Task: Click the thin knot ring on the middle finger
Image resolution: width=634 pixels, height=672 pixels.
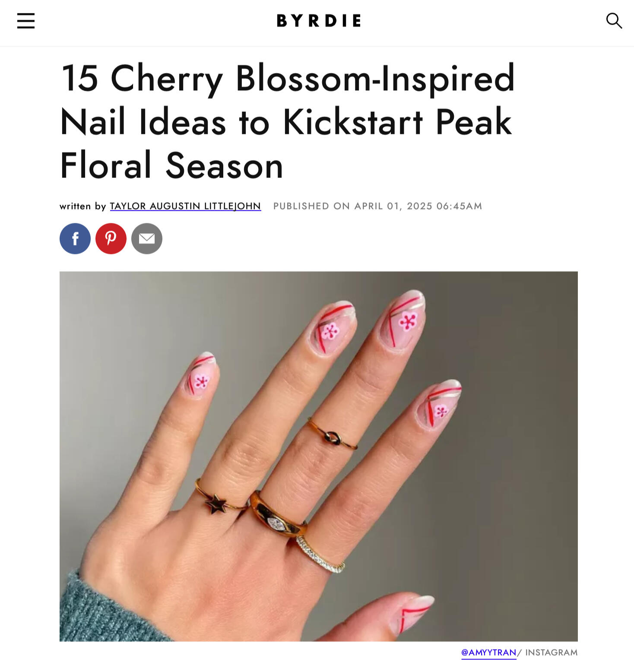Action: tap(333, 437)
